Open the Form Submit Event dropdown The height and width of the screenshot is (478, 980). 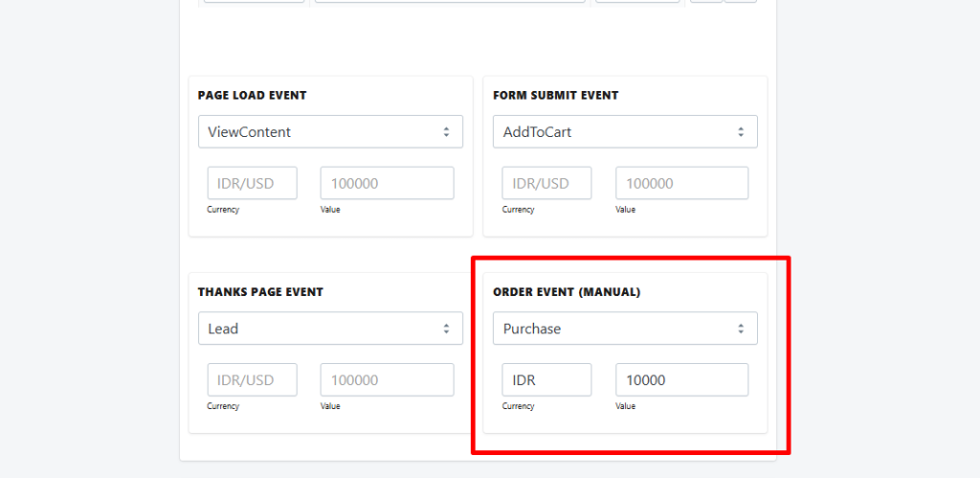point(625,132)
